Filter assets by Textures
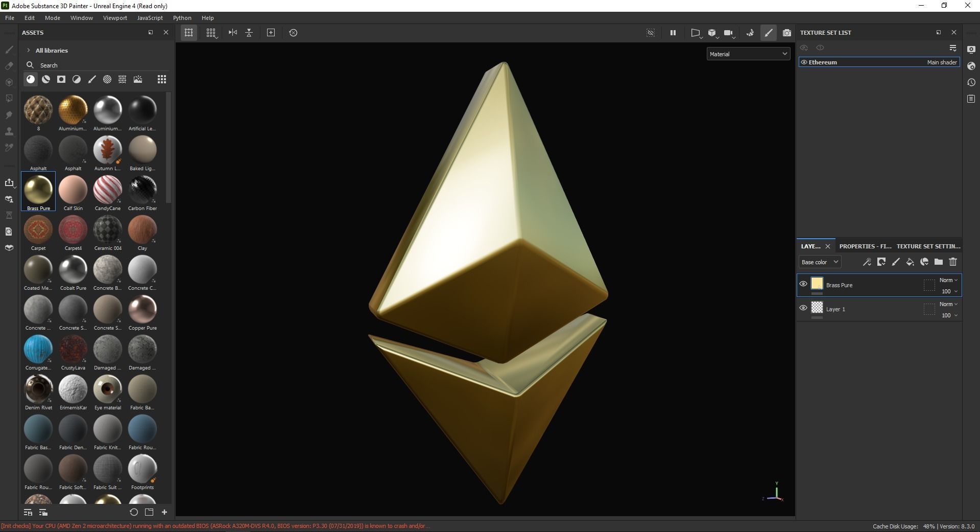Screen dimensions: 980x532 pyautogui.click(x=123, y=79)
